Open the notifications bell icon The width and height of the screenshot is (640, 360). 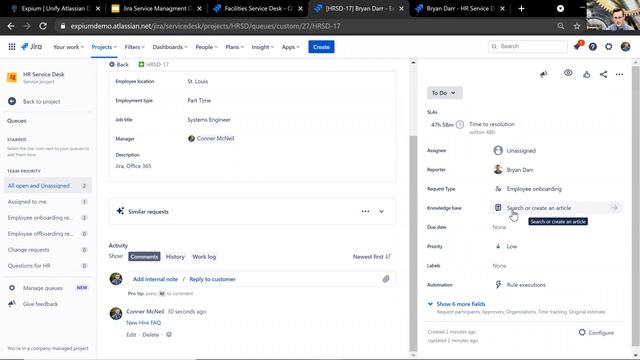[577, 47]
